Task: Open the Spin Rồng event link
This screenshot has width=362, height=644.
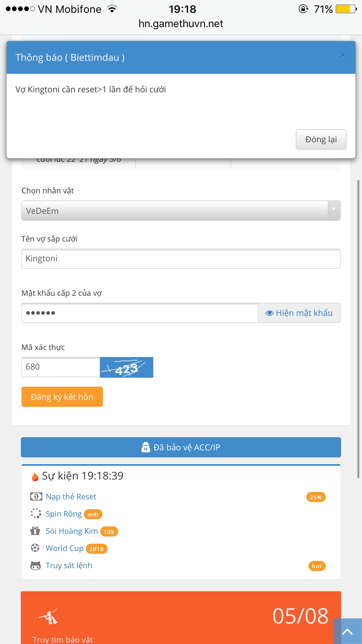Action: pos(64,514)
